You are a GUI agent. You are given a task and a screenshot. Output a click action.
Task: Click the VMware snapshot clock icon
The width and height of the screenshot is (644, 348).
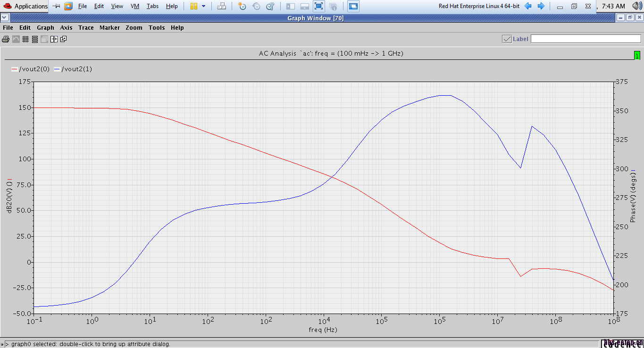click(x=242, y=6)
